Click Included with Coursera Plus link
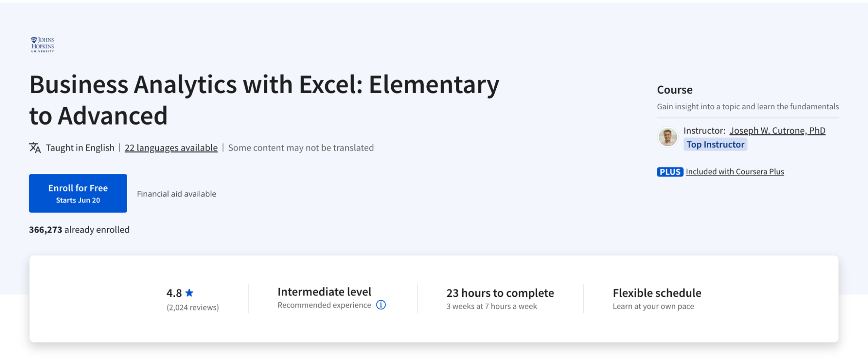868x364 pixels. click(735, 171)
